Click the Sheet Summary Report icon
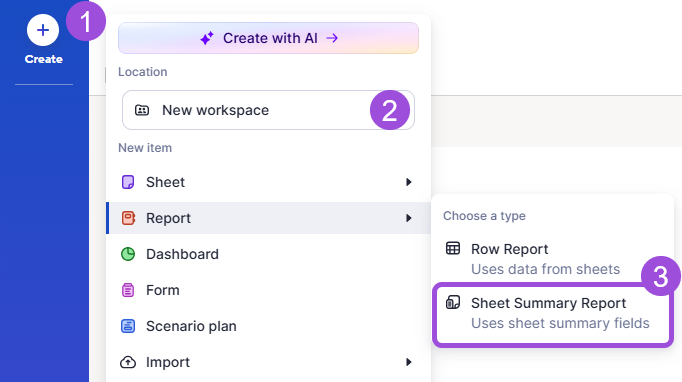This screenshot has width=682, height=382. coord(453,302)
